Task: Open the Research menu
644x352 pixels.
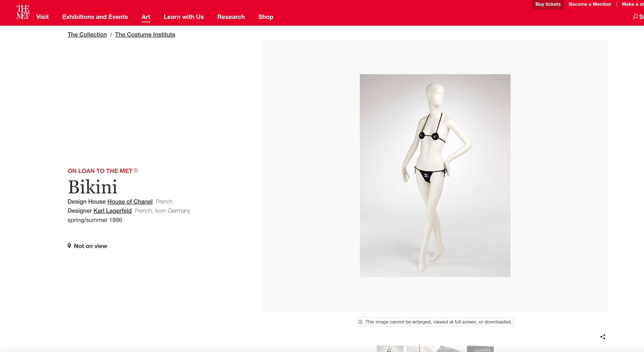Action: [x=231, y=17]
